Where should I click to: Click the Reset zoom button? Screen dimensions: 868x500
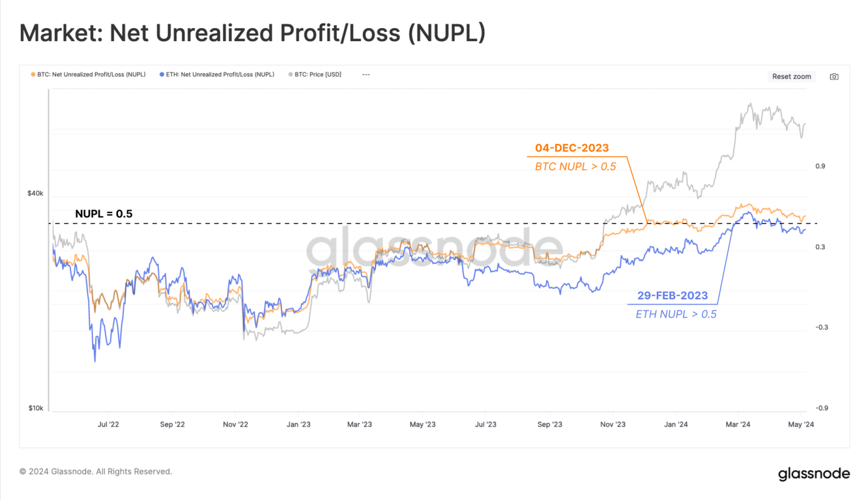(791, 76)
